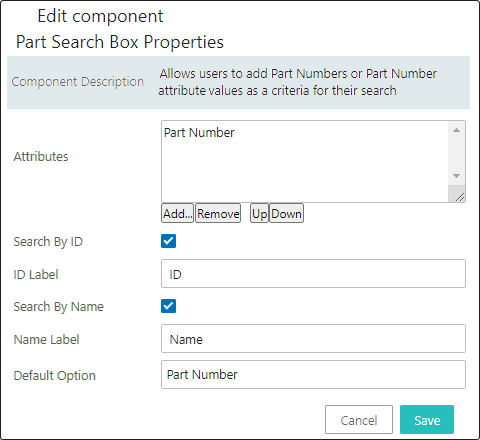Select Part Number in the Attributes list

click(x=199, y=133)
